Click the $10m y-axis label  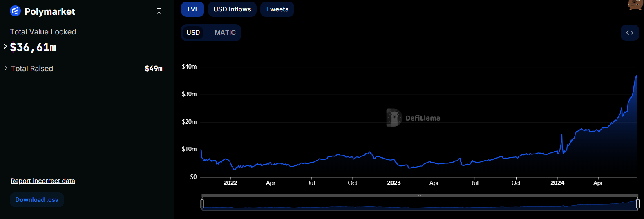click(x=189, y=149)
